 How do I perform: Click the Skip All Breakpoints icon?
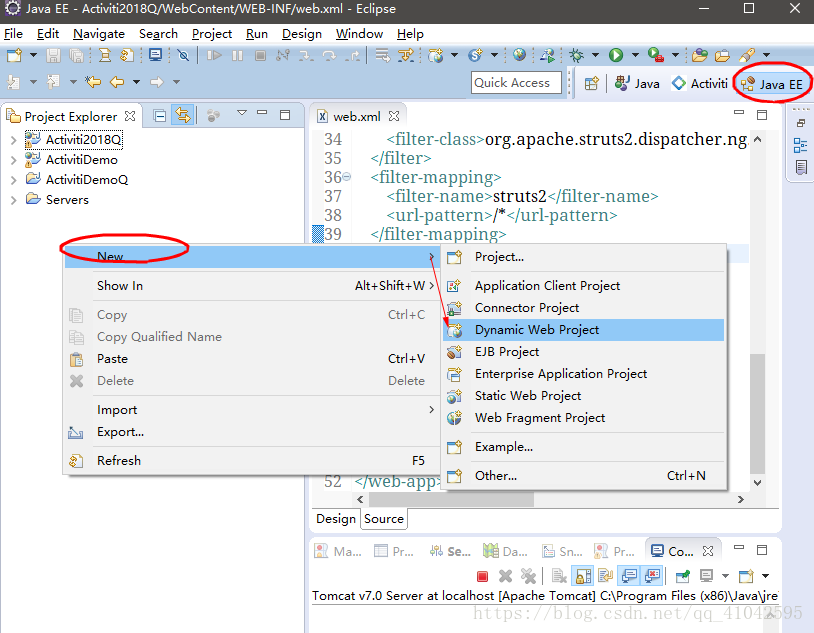click(183, 55)
